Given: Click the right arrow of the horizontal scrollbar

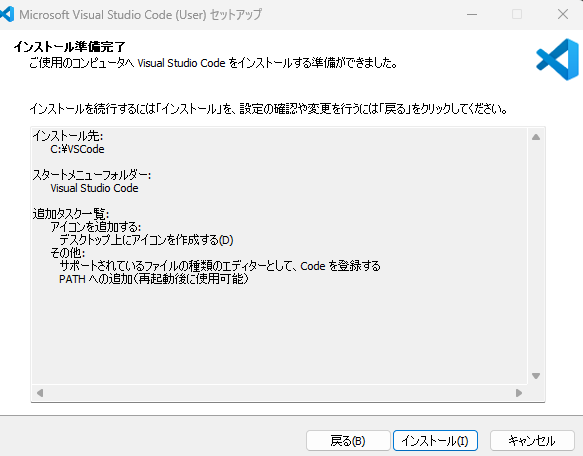Looking at the screenshot, I should (519, 393).
